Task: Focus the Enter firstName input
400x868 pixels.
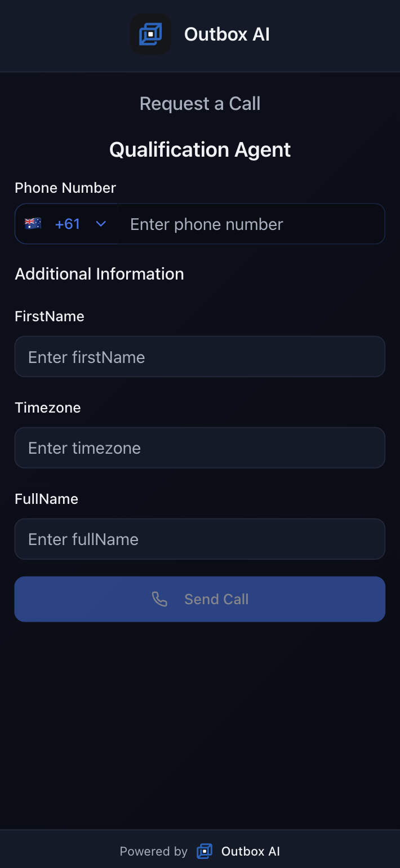Action: click(x=200, y=356)
